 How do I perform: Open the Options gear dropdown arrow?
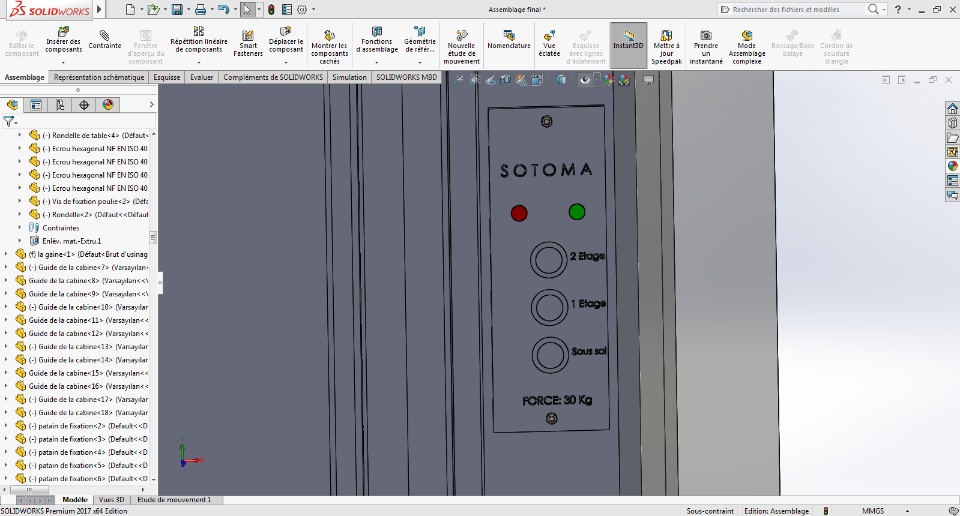tap(313, 9)
